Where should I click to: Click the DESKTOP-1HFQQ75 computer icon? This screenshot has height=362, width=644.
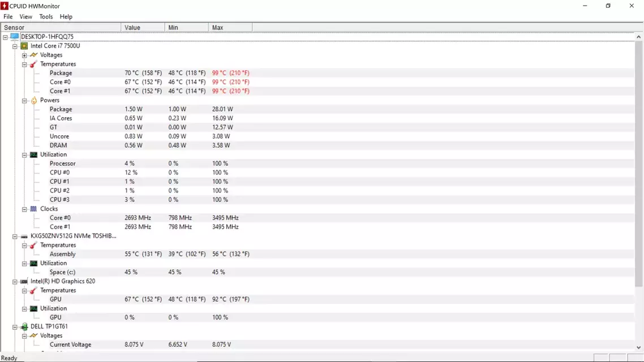point(15,37)
